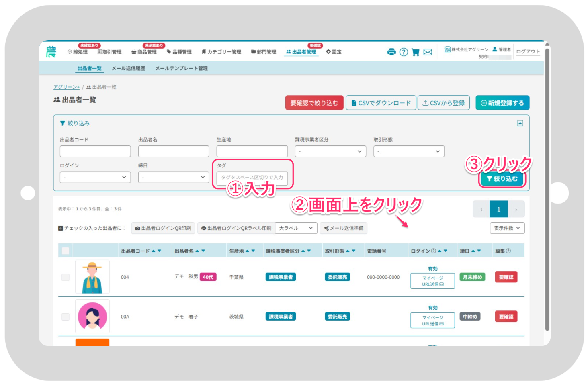Image resolution: width=588 pixels, height=386 pixels.
Task: Click the タグ input field
Action: [252, 177]
